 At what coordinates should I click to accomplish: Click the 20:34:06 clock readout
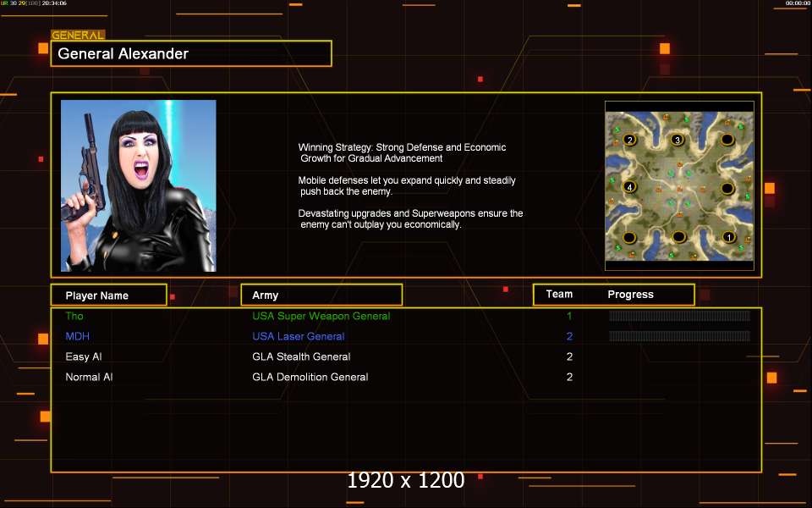[54, 3]
